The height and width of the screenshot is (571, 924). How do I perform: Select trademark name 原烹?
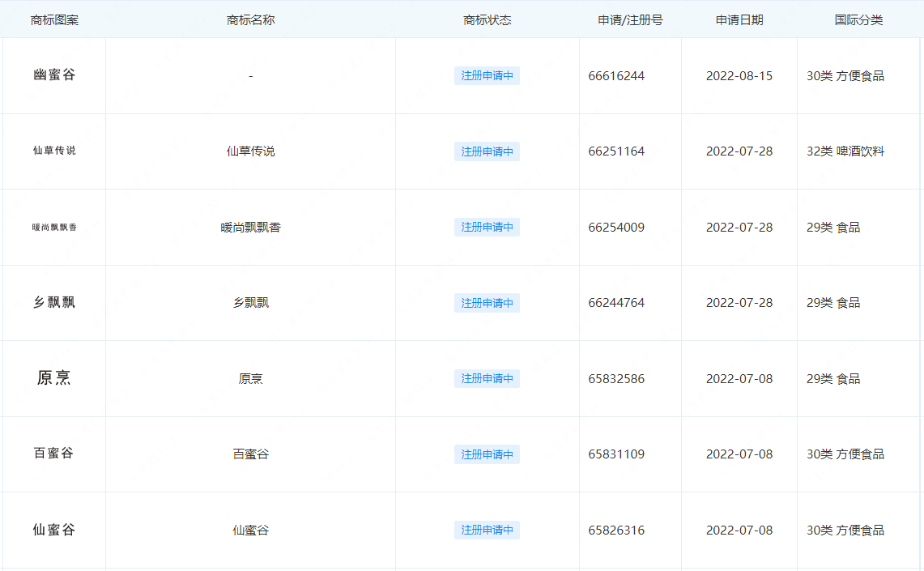click(250, 379)
